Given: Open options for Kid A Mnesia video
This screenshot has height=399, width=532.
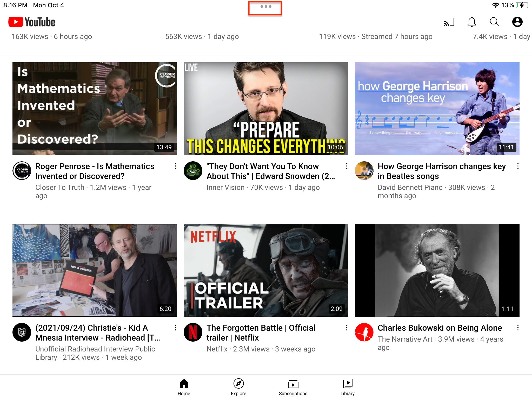Looking at the screenshot, I should tap(176, 328).
